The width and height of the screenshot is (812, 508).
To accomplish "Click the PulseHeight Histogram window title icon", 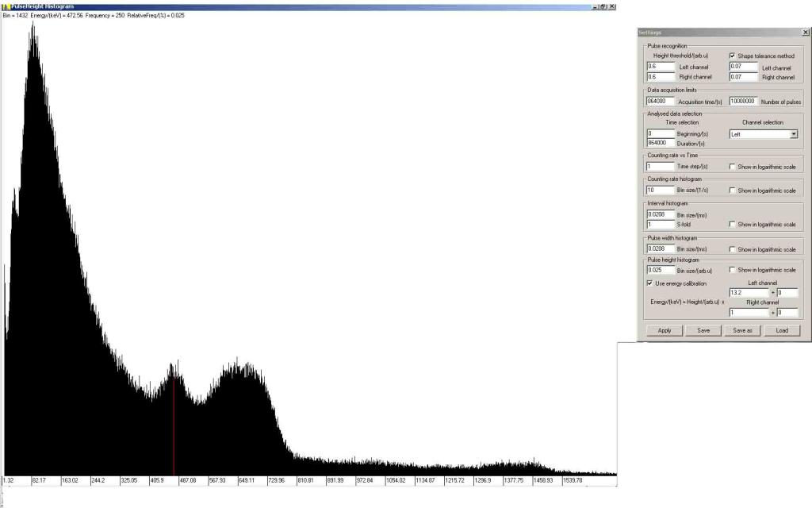I will (x=6, y=6).
